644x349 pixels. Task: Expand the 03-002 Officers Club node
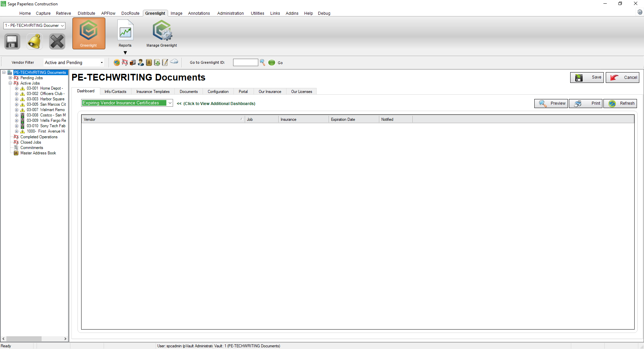tap(16, 94)
